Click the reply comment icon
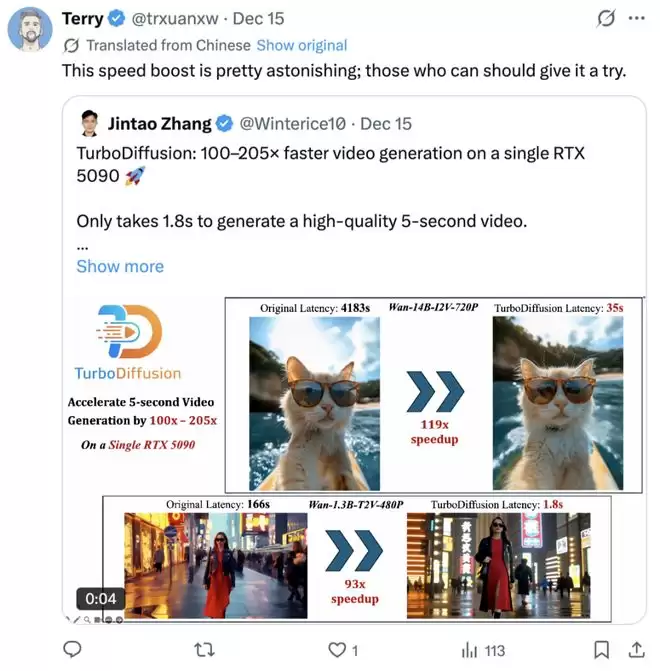This screenshot has height=671, width=660. 72,650
